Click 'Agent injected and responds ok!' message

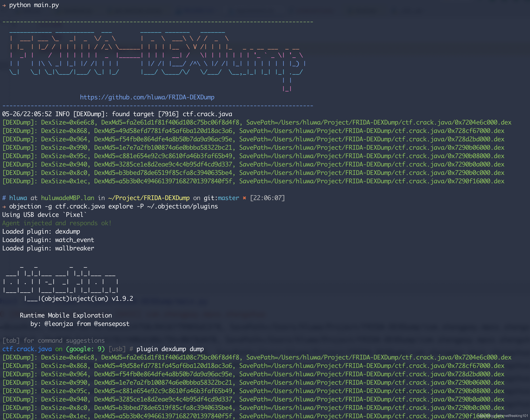click(x=57, y=223)
